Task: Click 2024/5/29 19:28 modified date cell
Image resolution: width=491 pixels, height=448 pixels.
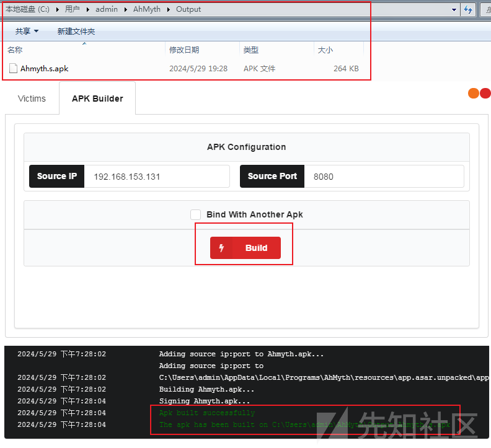Action: [x=198, y=69]
